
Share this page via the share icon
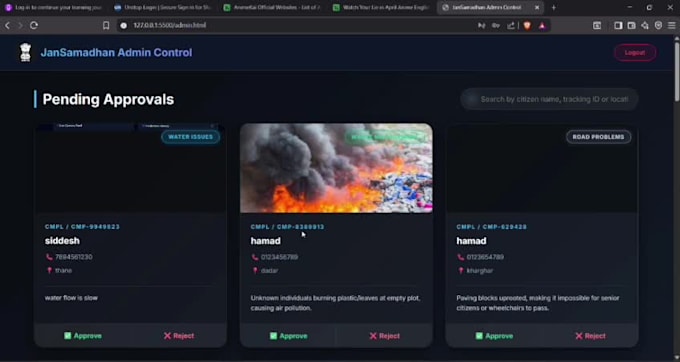point(511,26)
